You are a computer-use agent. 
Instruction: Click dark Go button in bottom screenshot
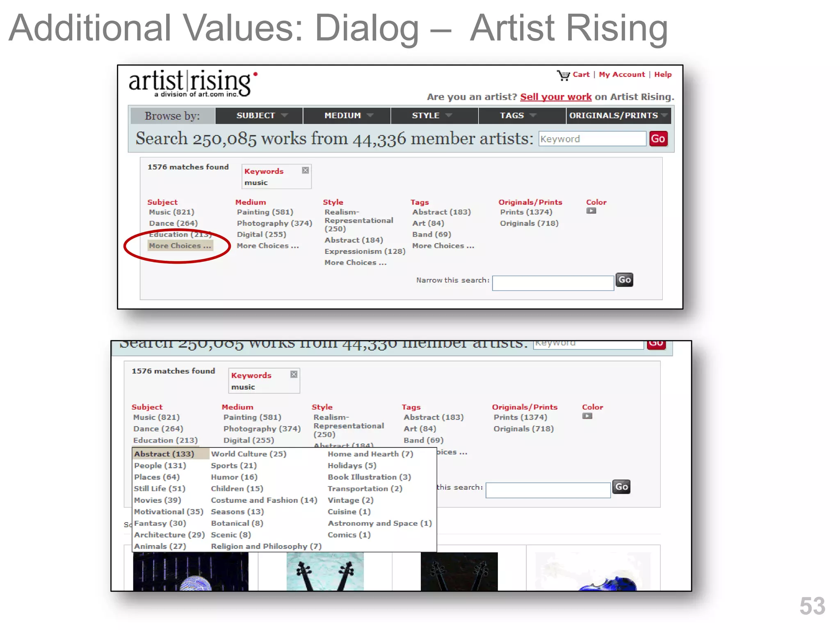621,487
